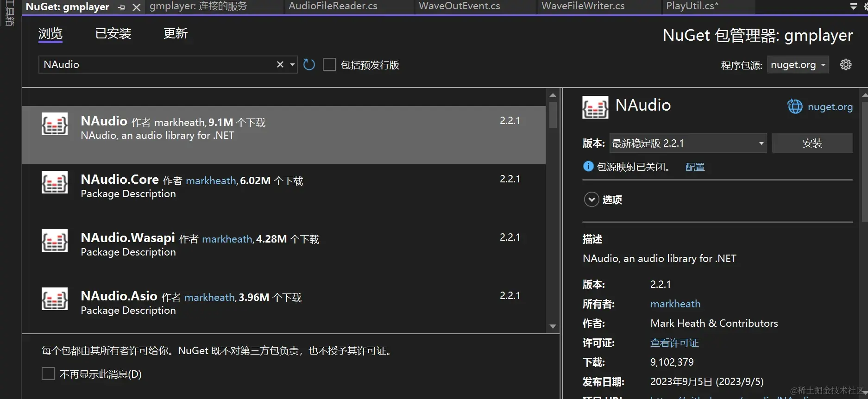Open the nuget.org link in details
The height and width of the screenshot is (399, 868).
[830, 107]
